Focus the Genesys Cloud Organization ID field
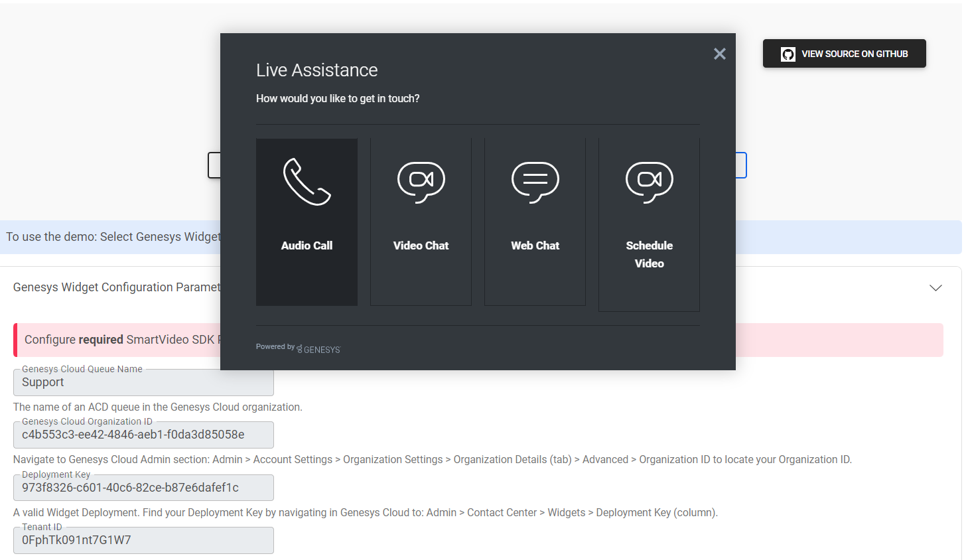This screenshot has height=560, width=968. pyautogui.click(x=143, y=435)
